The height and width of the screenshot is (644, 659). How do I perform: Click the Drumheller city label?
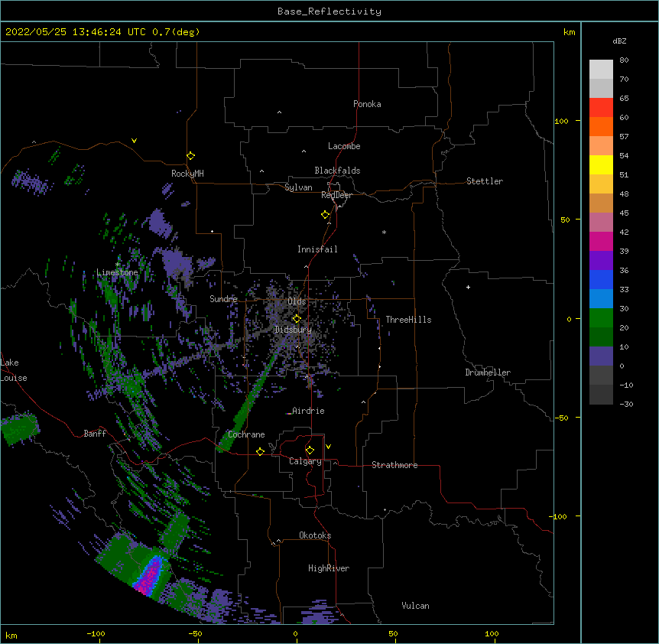pyautogui.click(x=488, y=372)
